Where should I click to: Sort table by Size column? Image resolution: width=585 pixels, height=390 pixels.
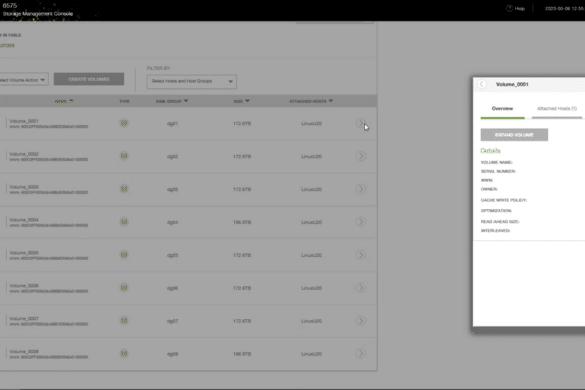(241, 101)
